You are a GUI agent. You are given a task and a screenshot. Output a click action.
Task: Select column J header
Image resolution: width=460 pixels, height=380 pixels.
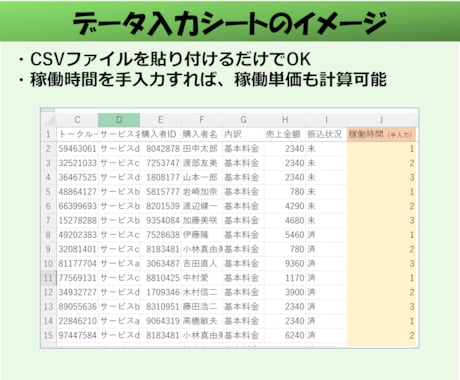point(381,120)
